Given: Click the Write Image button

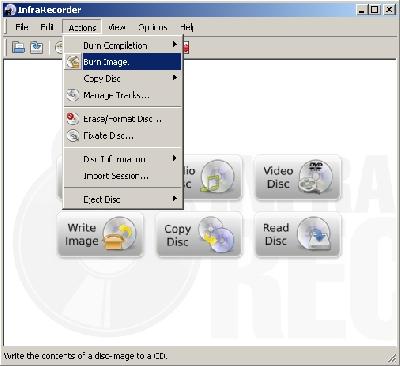Looking at the screenshot, I should pyautogui.click(x=101, y=235).
